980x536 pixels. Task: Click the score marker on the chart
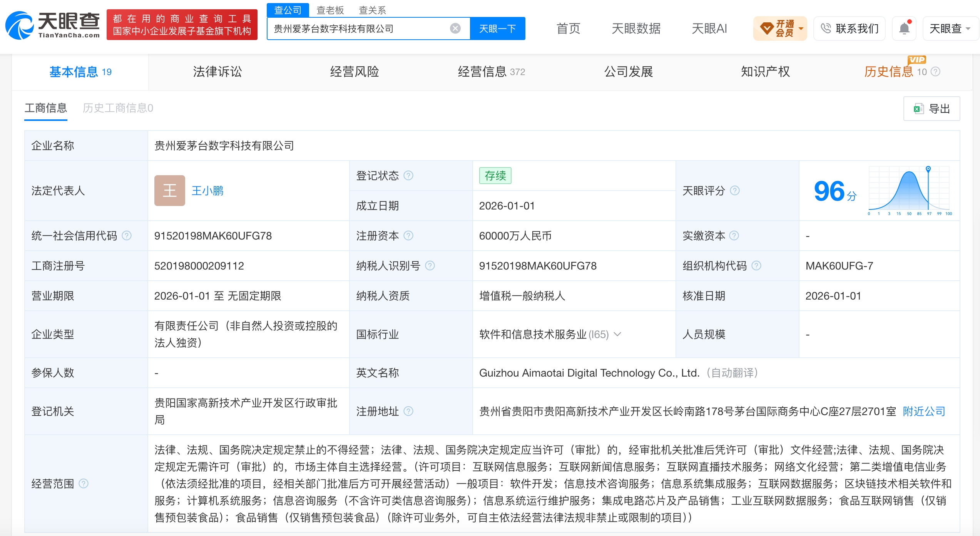click(x=928, y=169)
